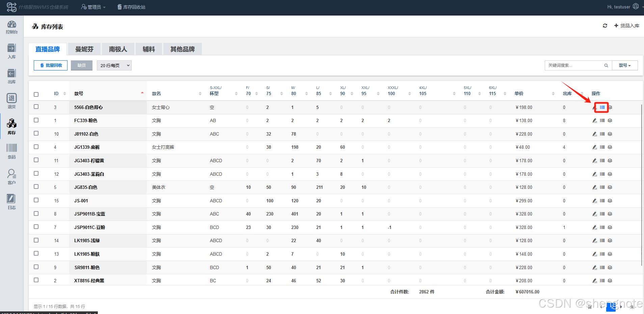Click into the 关键词搜索 search field

coord(574,65)
